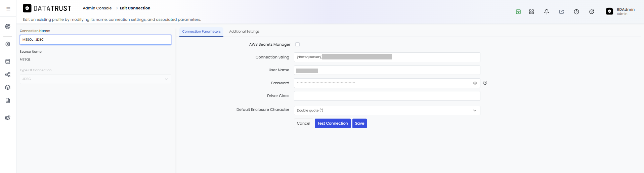Click the MSSQL source name text
Image resolution: width=644 pixels, height=173 pixels.
click(x=25, y=59)
